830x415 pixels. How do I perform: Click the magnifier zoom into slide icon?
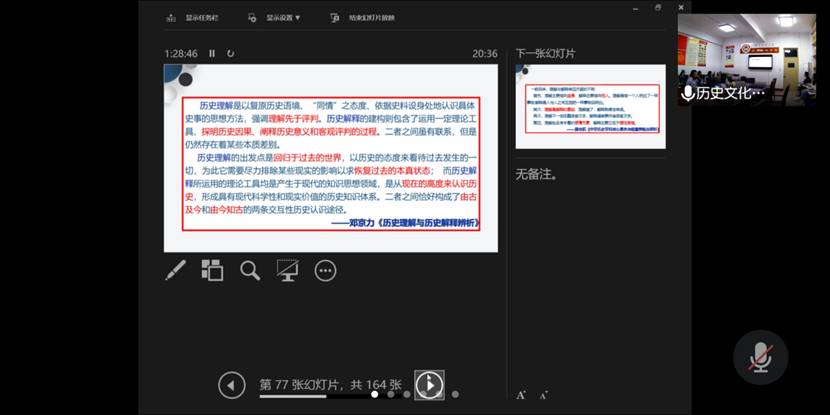point(250,270)
